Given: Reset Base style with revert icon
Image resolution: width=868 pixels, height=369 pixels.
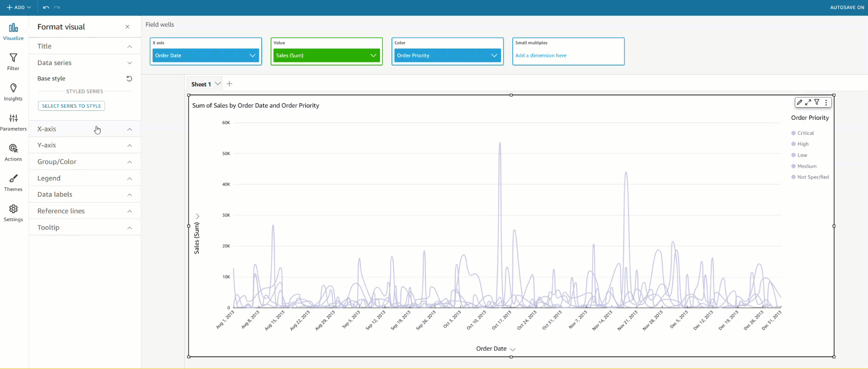Looking at the screenshot, I should (x=129, y=79).
